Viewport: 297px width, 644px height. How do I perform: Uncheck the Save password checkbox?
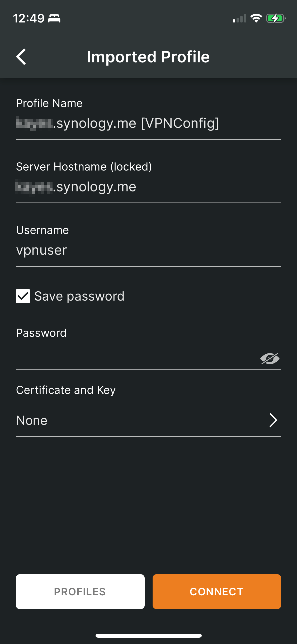coord(23,296)
